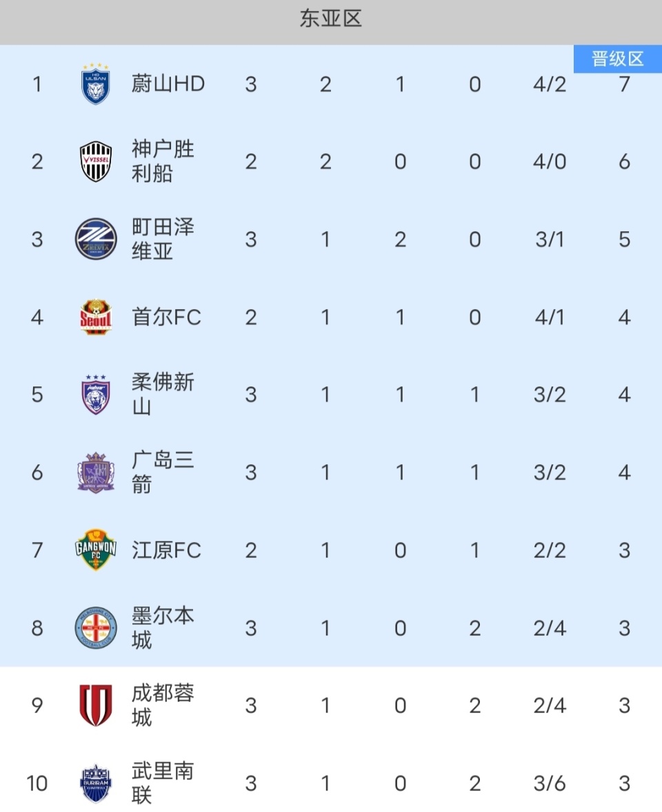Viewport: 662px width, 812px height.
Task: Tap the Chengdu Rongcheng red shield logo
Action: (95, 705)
